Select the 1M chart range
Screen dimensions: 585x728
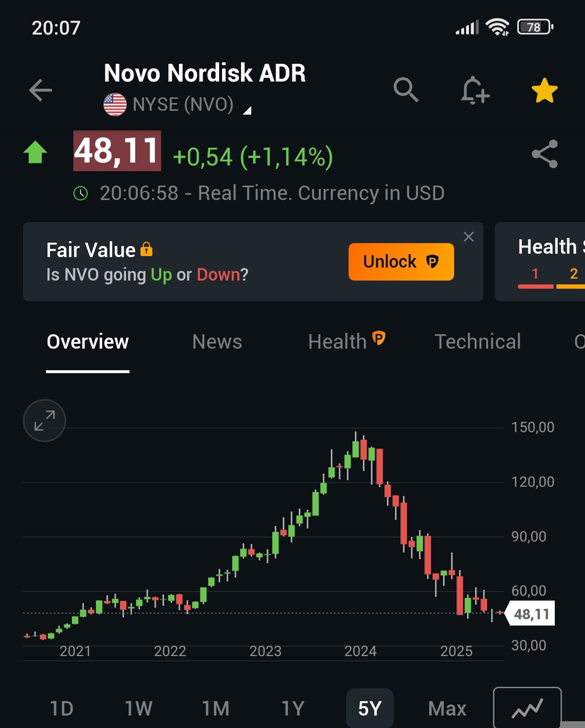[x=216, y=708]
